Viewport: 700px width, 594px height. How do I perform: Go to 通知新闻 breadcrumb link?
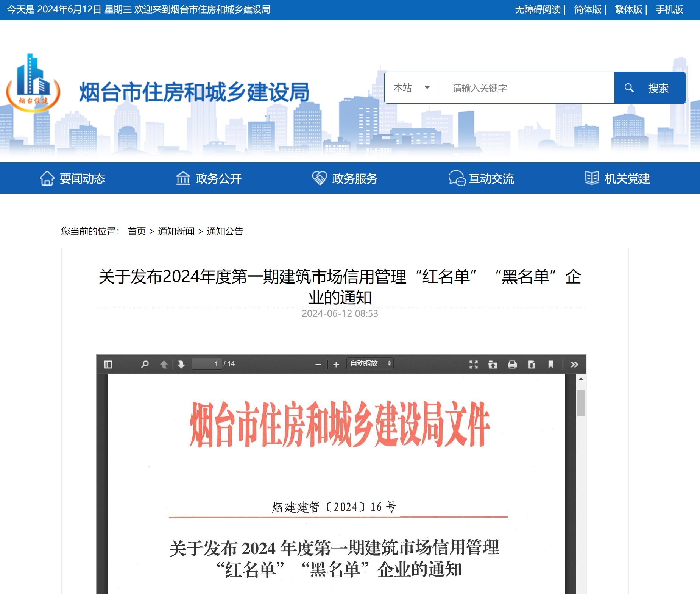176,231
